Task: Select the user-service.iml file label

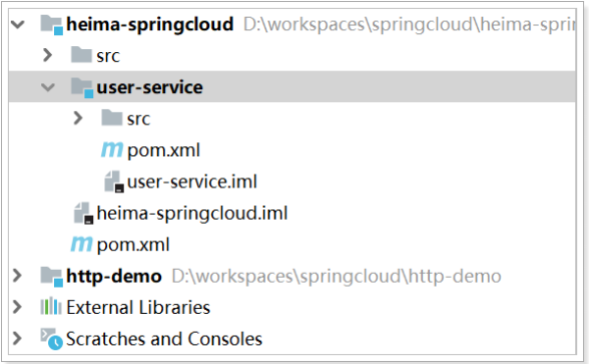Action: [192, 182]
